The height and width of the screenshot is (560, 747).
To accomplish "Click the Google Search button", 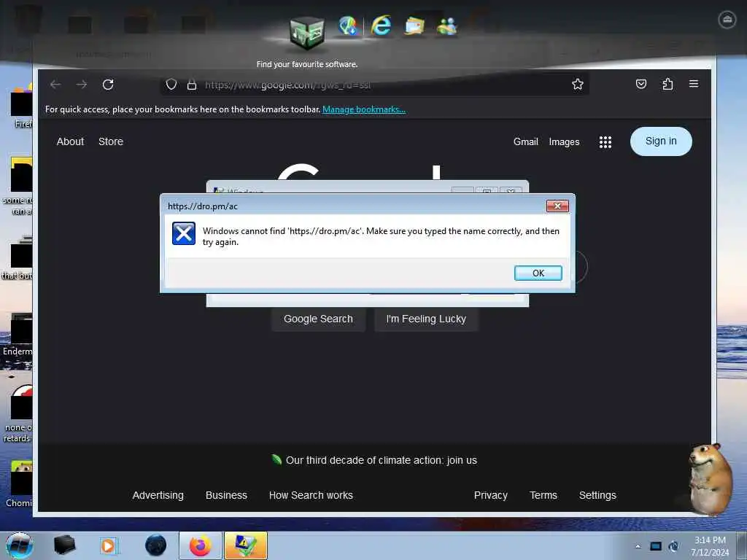I will pos(318,319).
